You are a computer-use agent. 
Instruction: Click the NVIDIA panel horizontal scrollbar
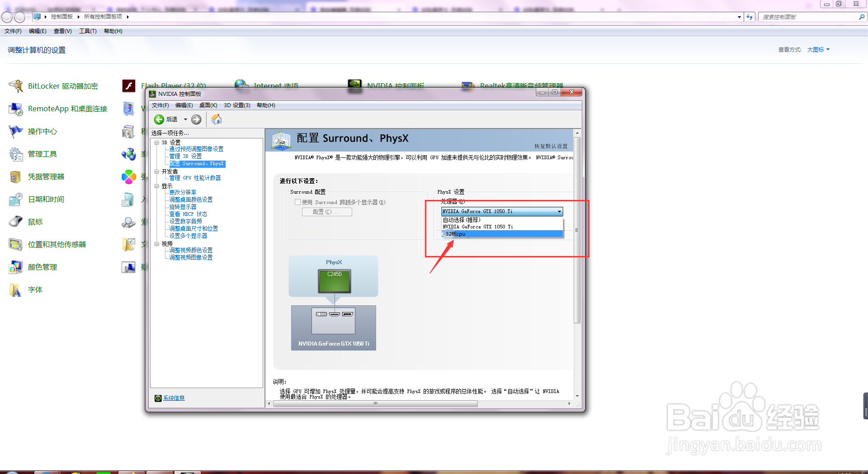point(375,403)
